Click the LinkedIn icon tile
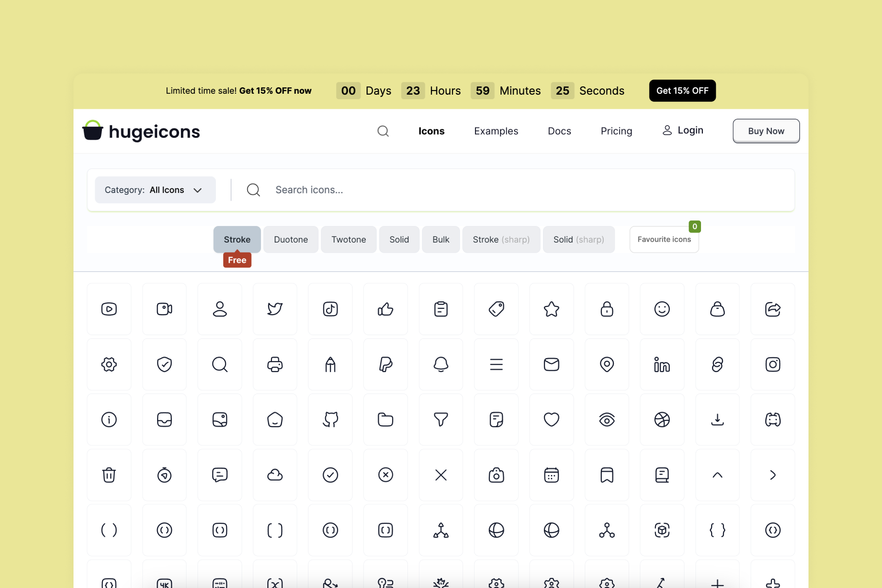882x588 pixels. click(x=662, y=364)
